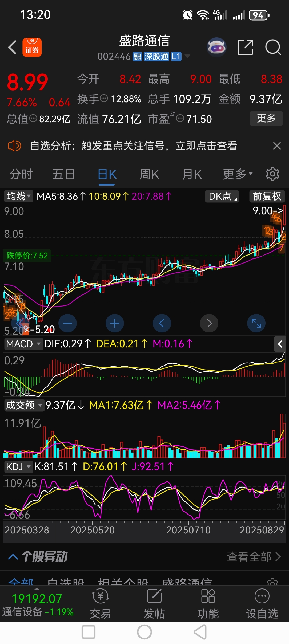Tap info icon next to 换手
289x644 pixels.
coord(104,99)
